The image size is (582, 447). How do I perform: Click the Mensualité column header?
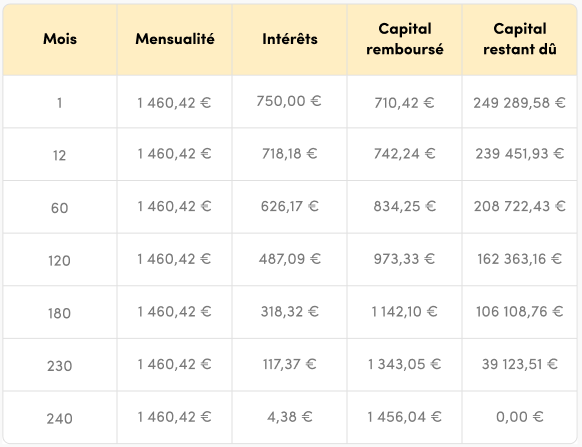click(x=175, y=39)
